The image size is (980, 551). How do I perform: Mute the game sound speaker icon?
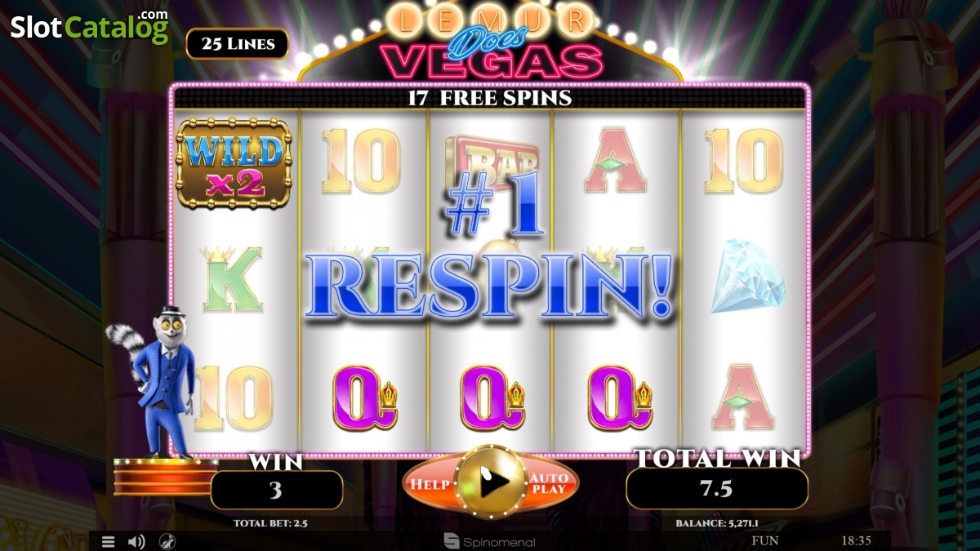click(x=137, y=541)
